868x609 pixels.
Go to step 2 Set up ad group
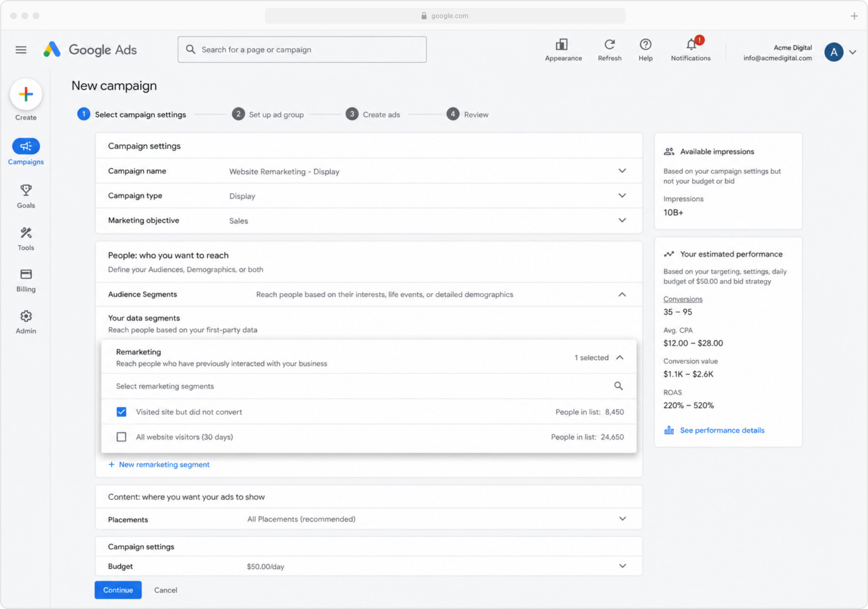(x=268, y=114)
